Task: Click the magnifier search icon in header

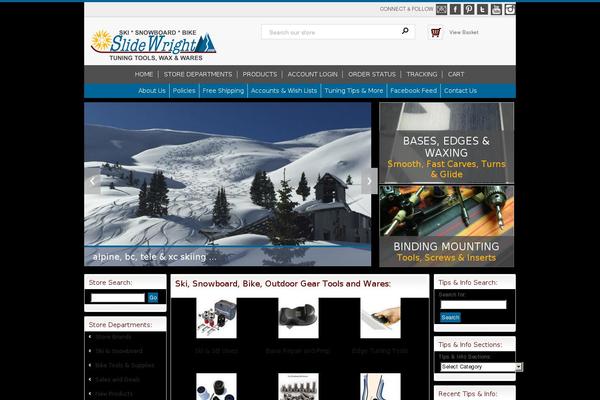Action: [x=405, y=31]
